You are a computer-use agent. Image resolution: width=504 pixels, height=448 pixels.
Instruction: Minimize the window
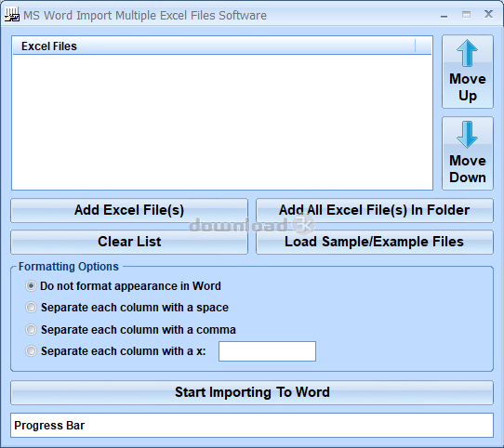pos(444,15)
